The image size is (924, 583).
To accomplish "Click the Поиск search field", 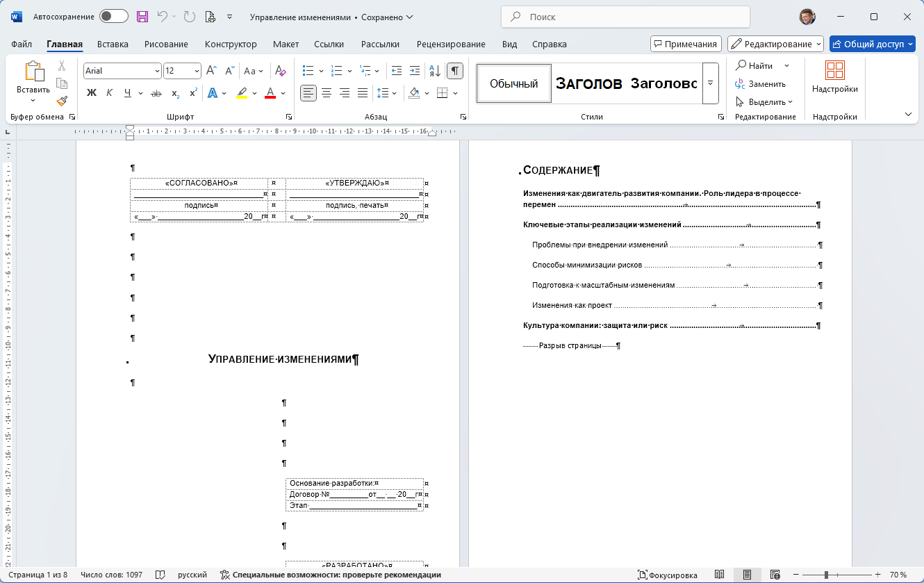I will tap(625, 17).
